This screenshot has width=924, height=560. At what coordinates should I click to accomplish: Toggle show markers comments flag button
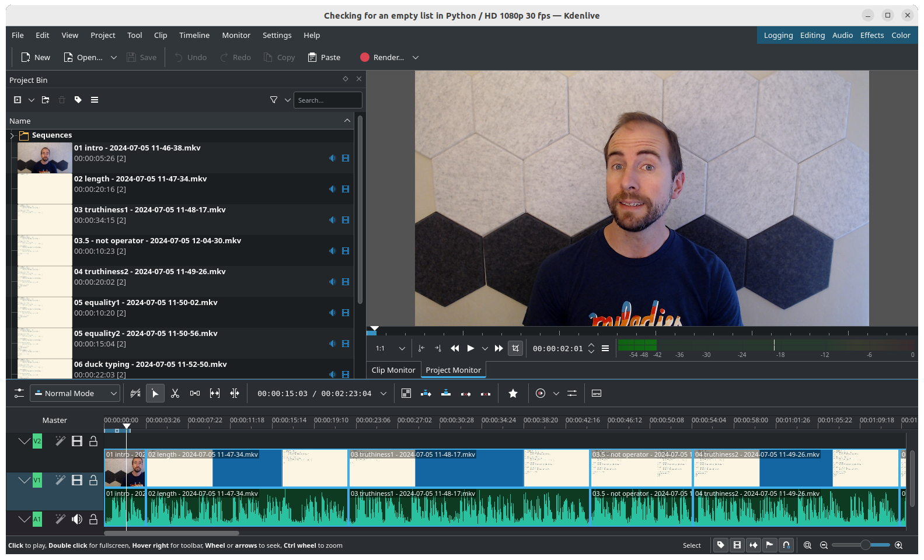pyautogui.click(x=770, y=545)
